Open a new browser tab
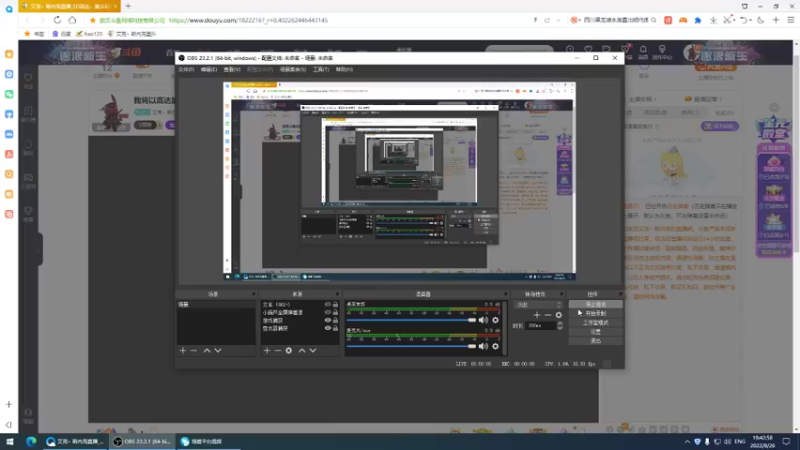Viewport: 800px width, 450px height. click(x=128, y=6)
